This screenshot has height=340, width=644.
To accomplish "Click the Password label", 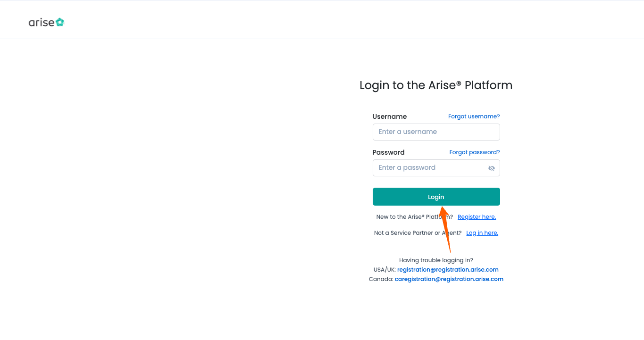I will pyautogui.click(x=388, y=152).
